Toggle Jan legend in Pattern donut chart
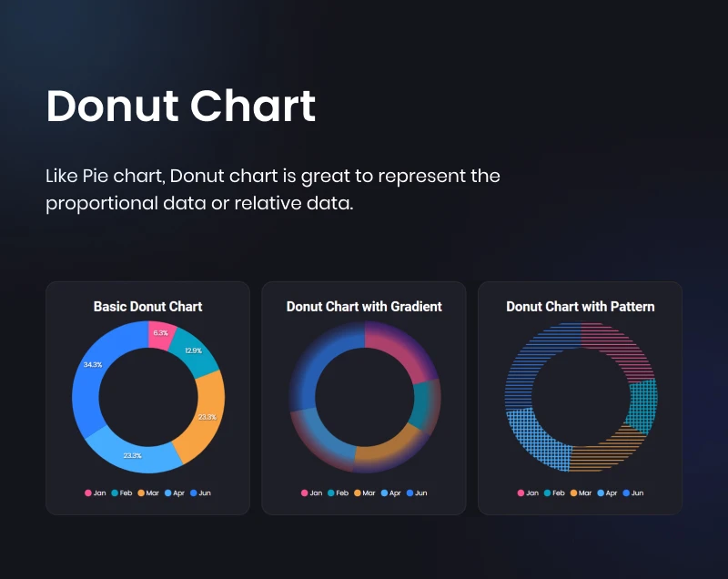The image size is (728, 579). click(x=529, y=493)
